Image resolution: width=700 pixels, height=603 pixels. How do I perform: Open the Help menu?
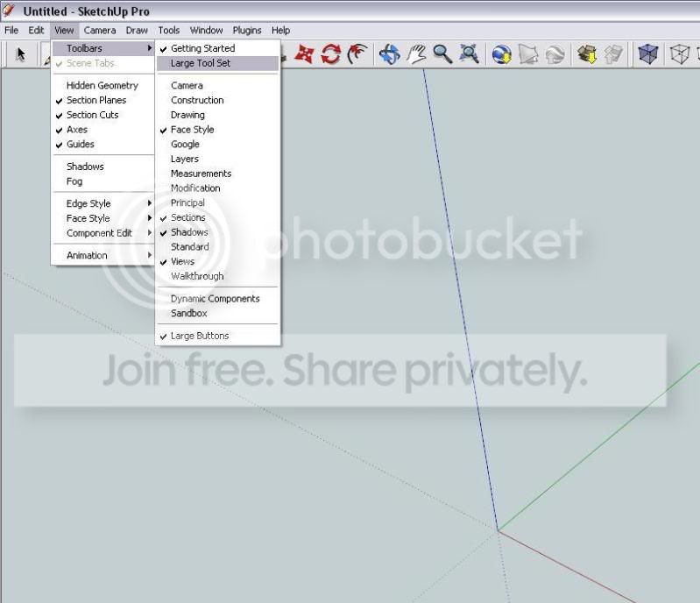(x=280, y=31)
